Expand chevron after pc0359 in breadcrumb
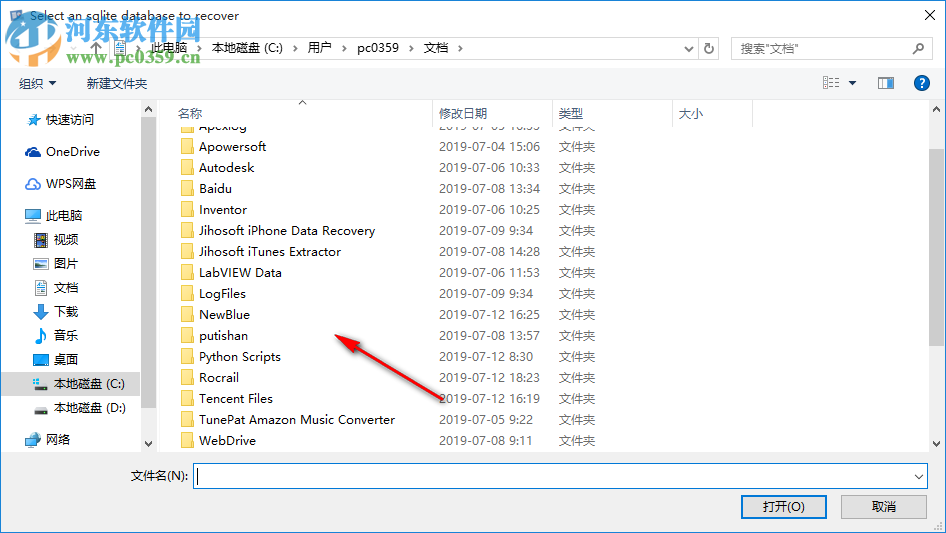This screenshot has width=946, height=533. pos(411,48)
